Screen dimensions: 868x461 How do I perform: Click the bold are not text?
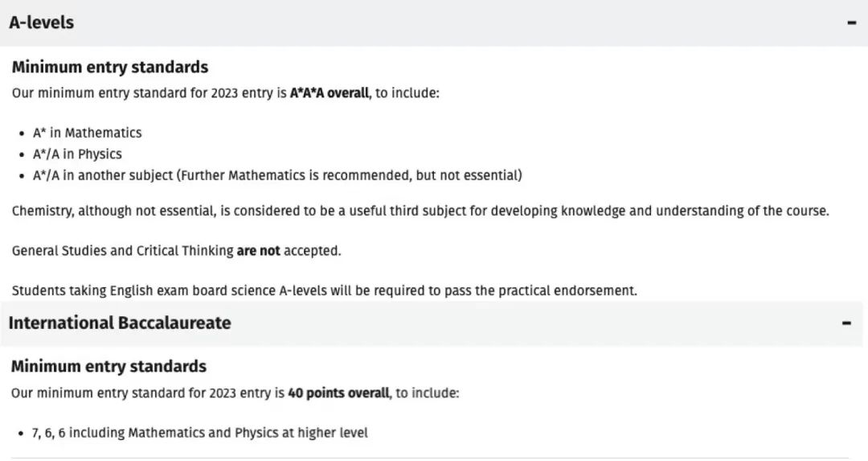click(x=259, y=251)
